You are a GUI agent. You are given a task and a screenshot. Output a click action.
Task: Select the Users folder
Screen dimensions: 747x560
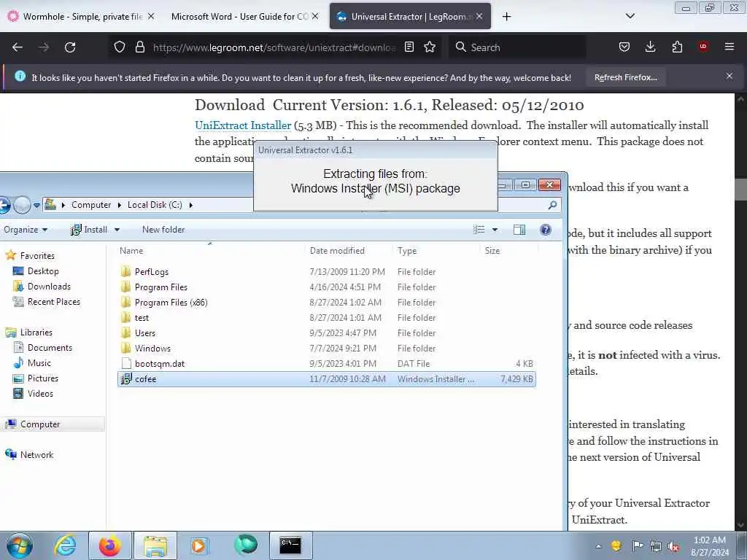pos(326,332)
